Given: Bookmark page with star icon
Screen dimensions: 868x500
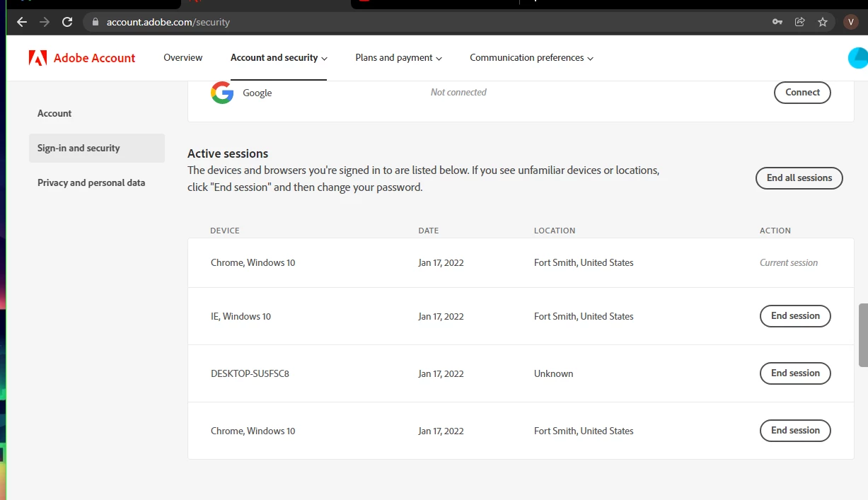Looking at the screenshot, I should [823, 22].
